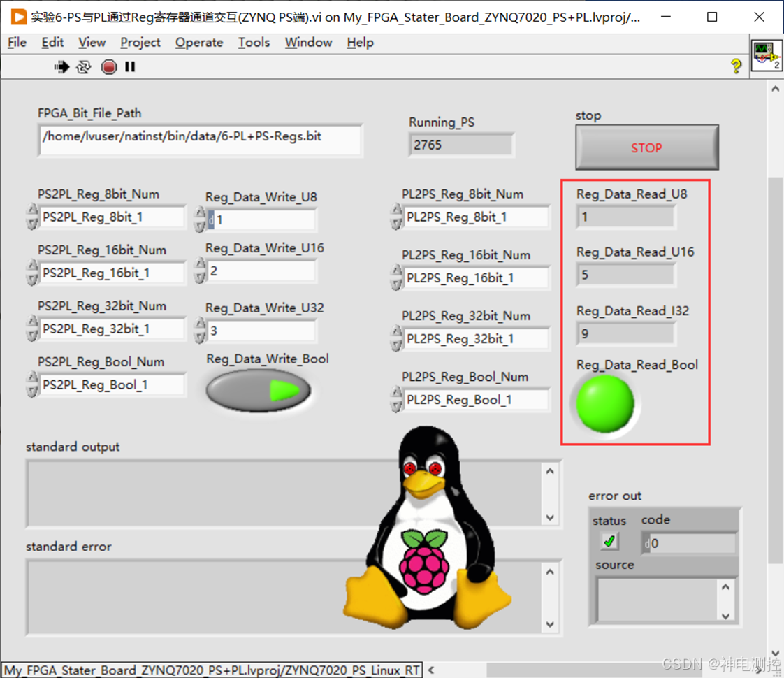Screen dimensions: 784x678
Task: Click the PL2PS_Reg_32bit_Num increment/decrement arrows
Action: [x=396, y=339]
